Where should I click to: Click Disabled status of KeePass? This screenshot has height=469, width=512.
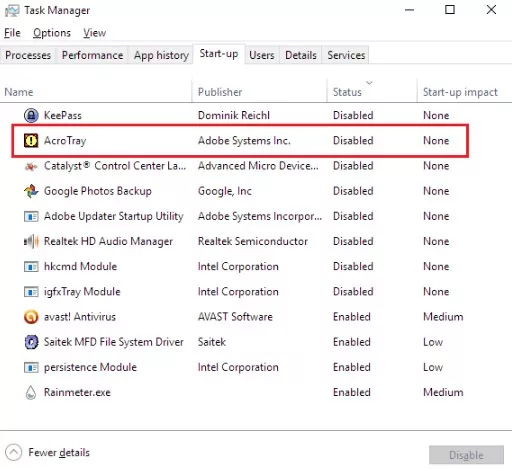coord(353,116)
